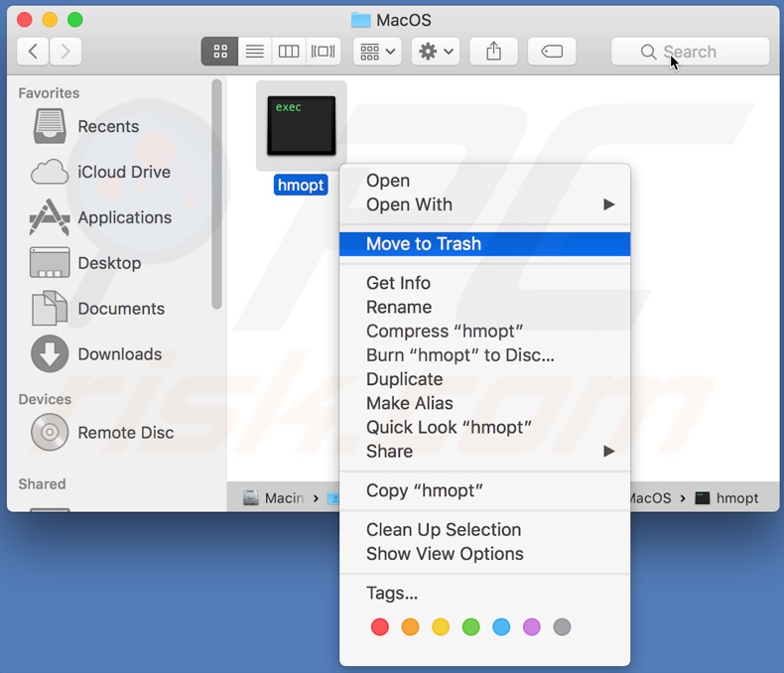This screenshot has height=673, width=784.
Task: Open the gear action menu
Action: [x=436, y=51]
